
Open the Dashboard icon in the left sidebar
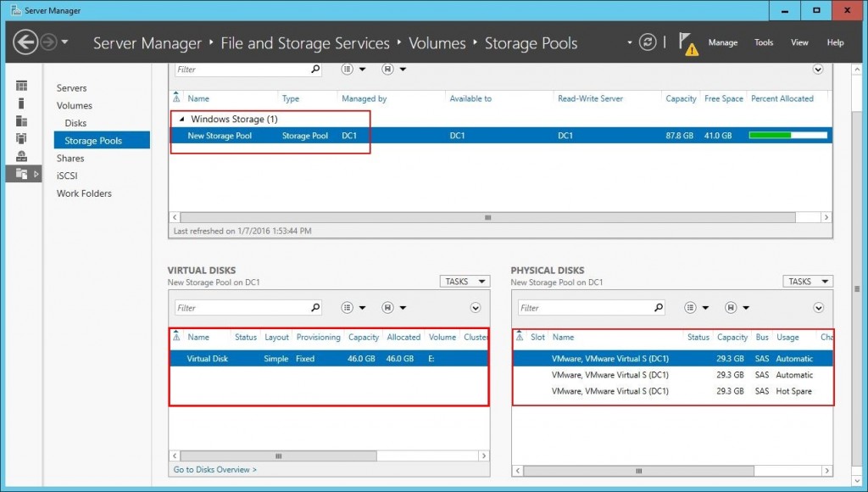click(23, 85)
